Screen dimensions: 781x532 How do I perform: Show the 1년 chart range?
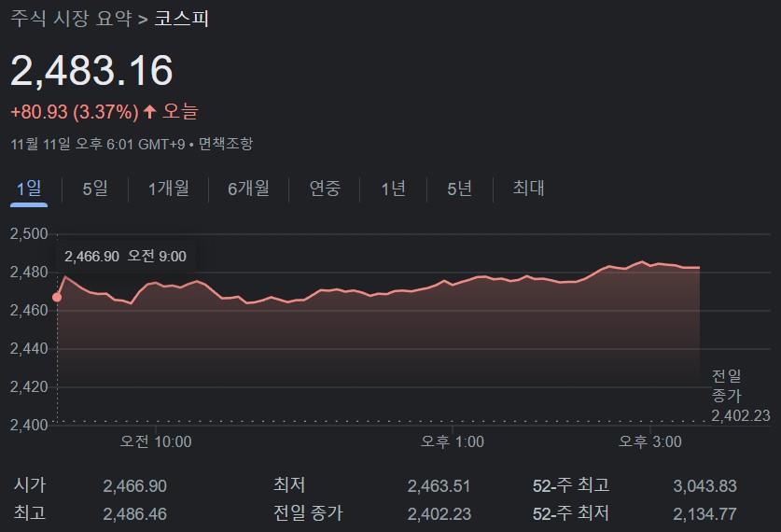tap(394, 189)
